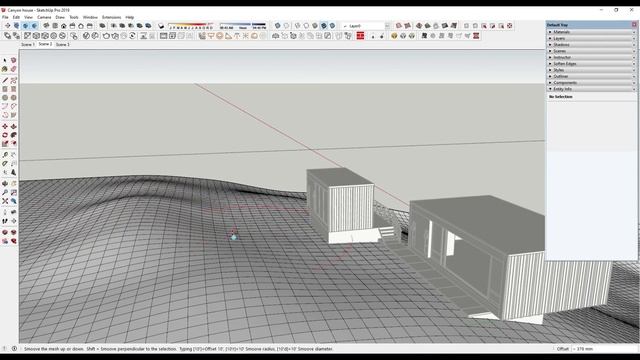
Task: Switch to Scene 3 tab
Action: pyautogui.click(x=62, y=44)
